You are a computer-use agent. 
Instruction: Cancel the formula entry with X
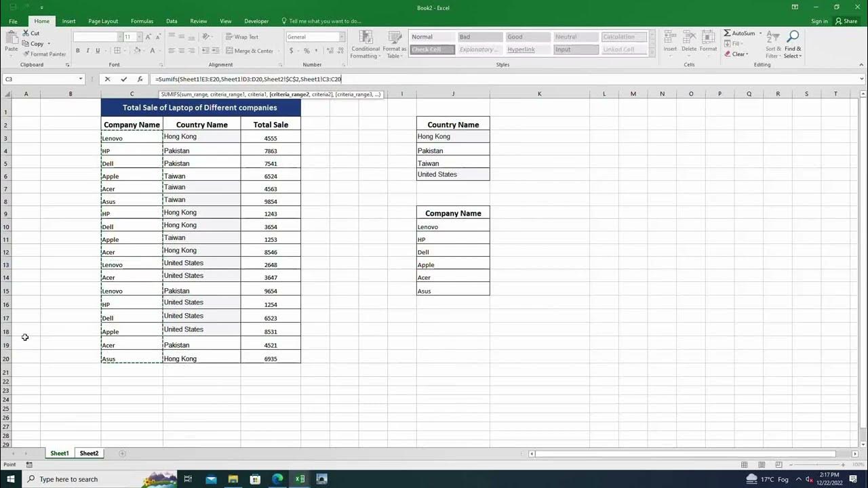point(107,79)
